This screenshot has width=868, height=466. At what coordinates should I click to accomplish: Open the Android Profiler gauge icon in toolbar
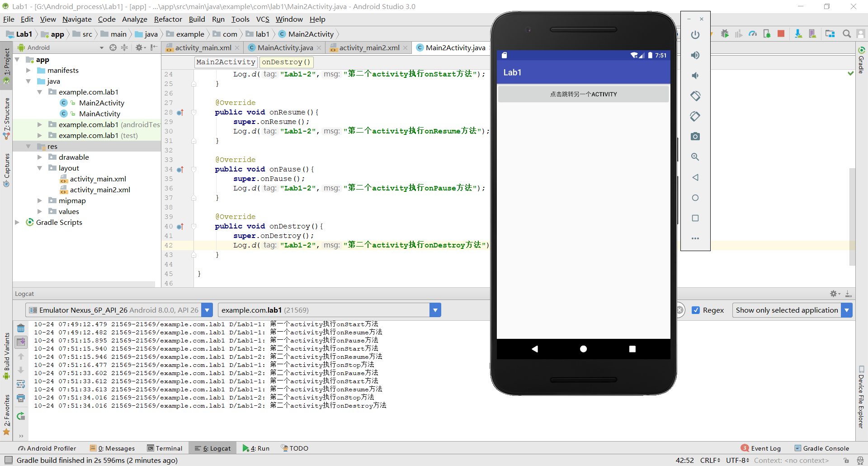[x=753, y=34]
